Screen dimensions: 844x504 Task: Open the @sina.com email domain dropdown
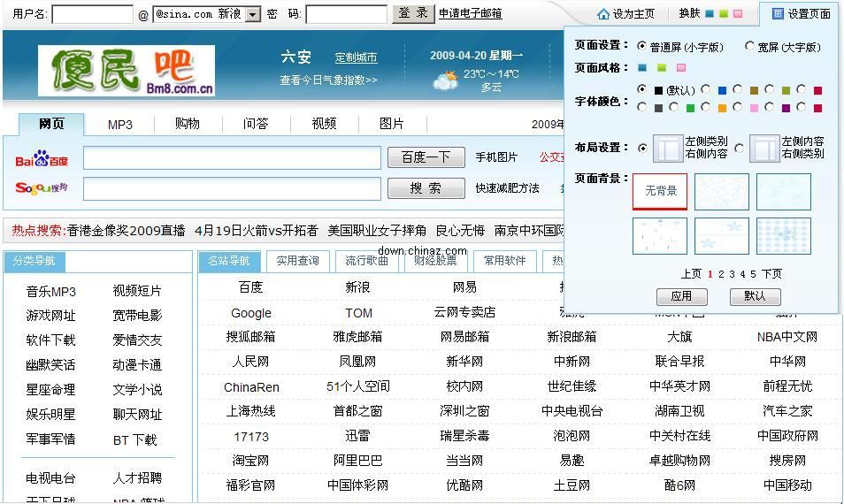click(252, 15)
